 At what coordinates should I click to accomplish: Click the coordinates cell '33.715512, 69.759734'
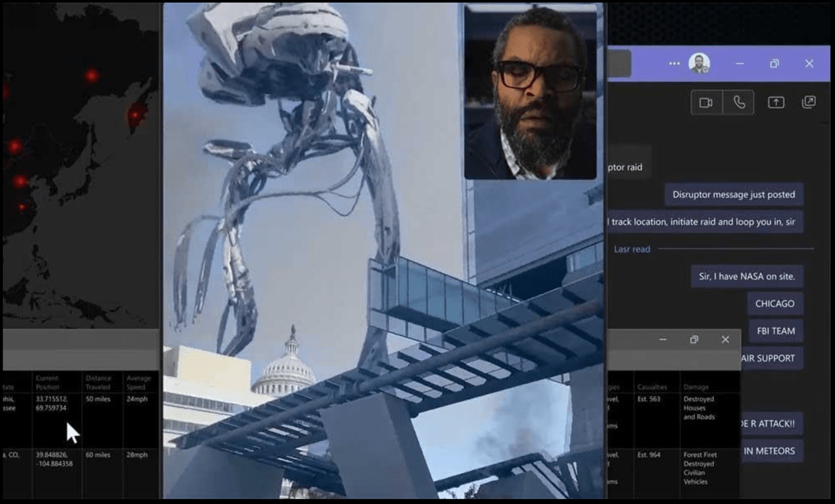51,403
